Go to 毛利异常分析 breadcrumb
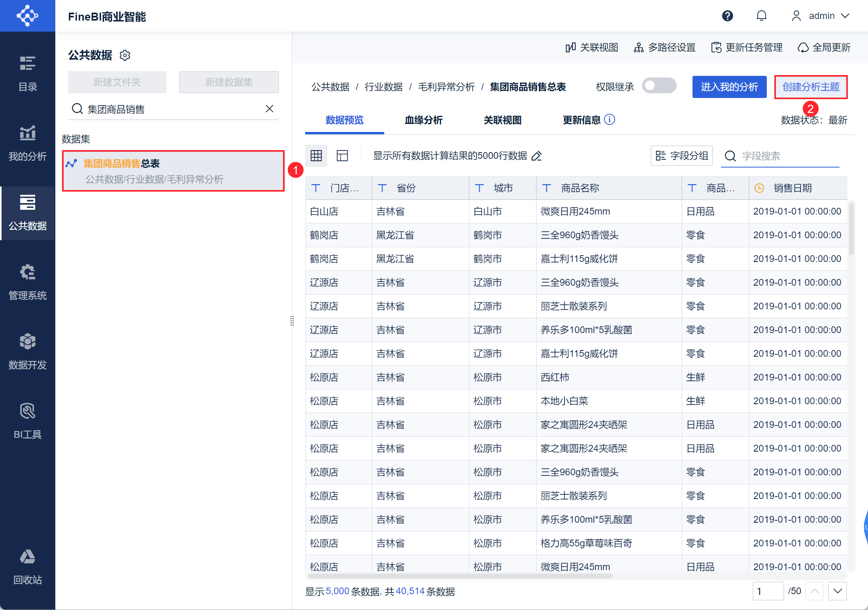 pyautogui.click(x=446, y=87)
